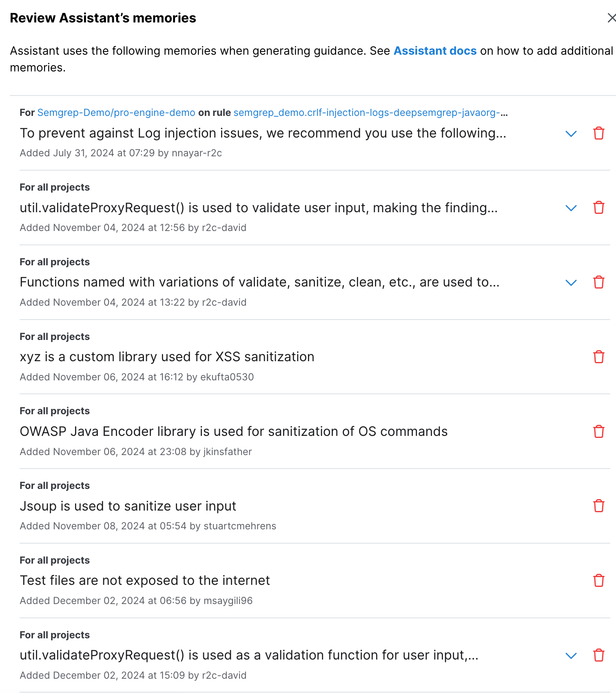Click the Jsoup sanitize user input memory
Viewport: 616px width, 693px height.
click(x=128, y=506)
